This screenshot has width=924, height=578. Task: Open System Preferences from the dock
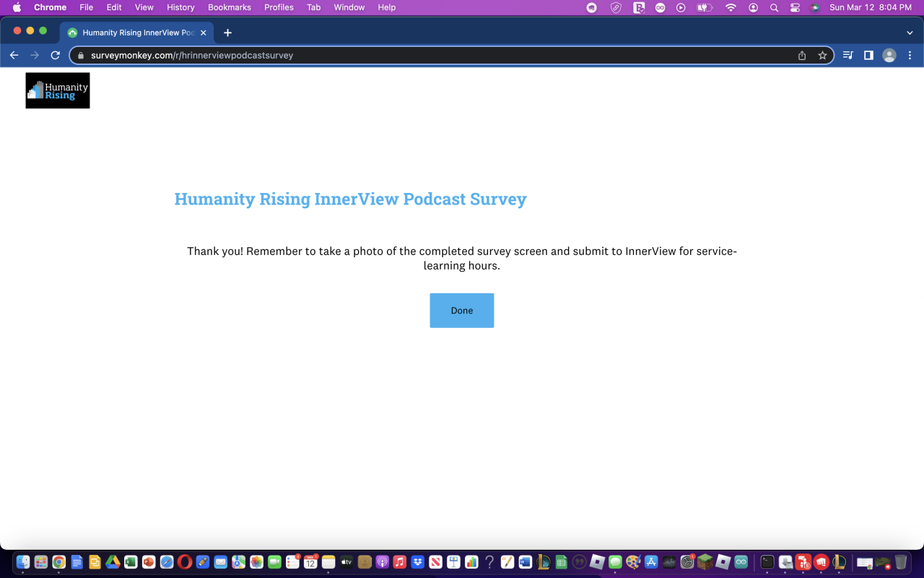687,562
